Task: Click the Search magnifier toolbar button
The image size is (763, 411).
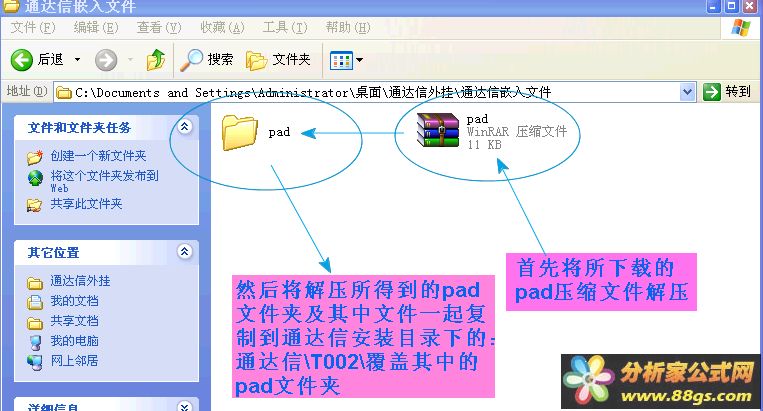Action: click(x=206, y=60)
